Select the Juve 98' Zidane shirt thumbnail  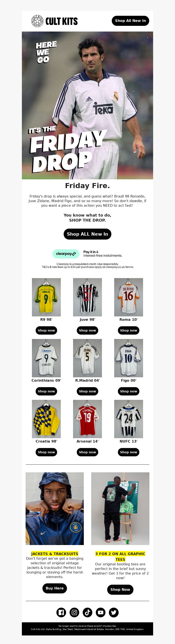pyautogui.click(x=87, y=297)
